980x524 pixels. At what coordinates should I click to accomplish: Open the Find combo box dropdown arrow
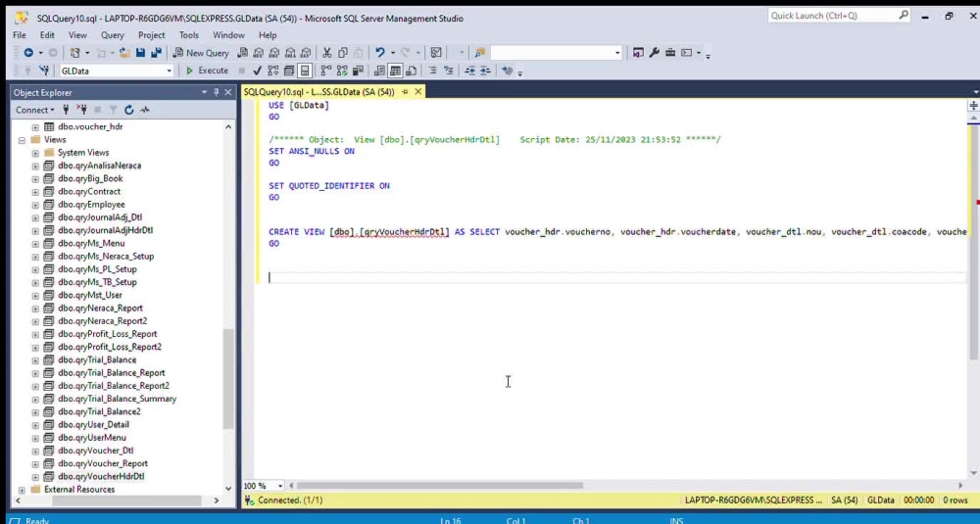(617, 53)
